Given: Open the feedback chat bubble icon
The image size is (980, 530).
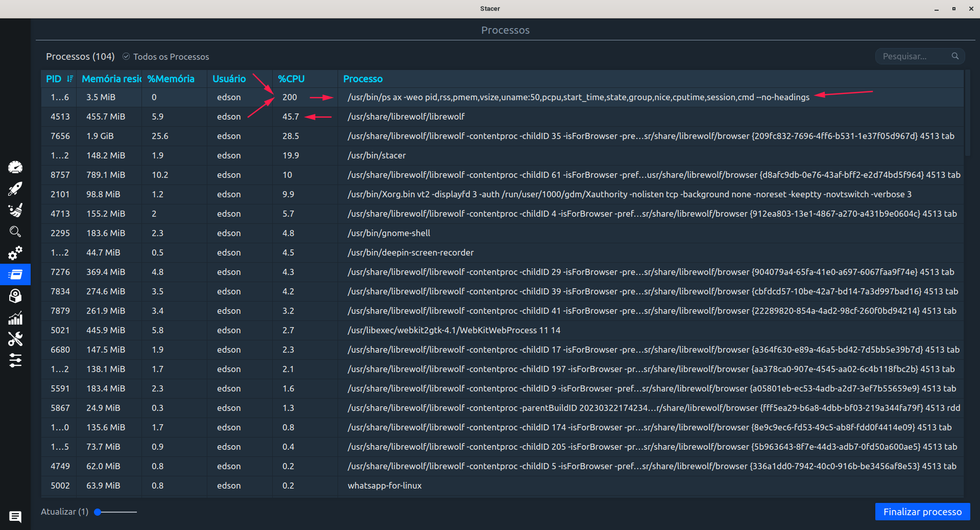Looking at the screenshot, I should 15,517.
